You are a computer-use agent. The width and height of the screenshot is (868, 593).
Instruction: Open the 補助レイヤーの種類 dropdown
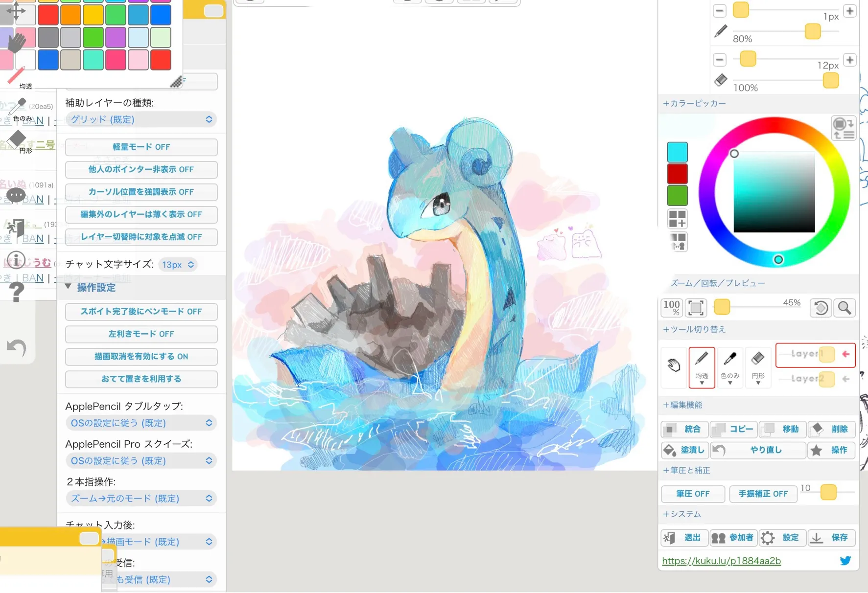point(141,119)
